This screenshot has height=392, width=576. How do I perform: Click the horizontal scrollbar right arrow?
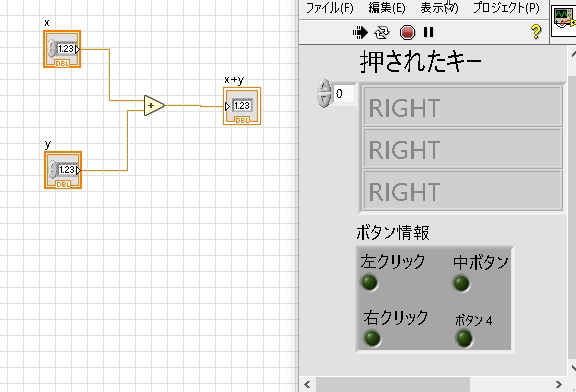559,384
